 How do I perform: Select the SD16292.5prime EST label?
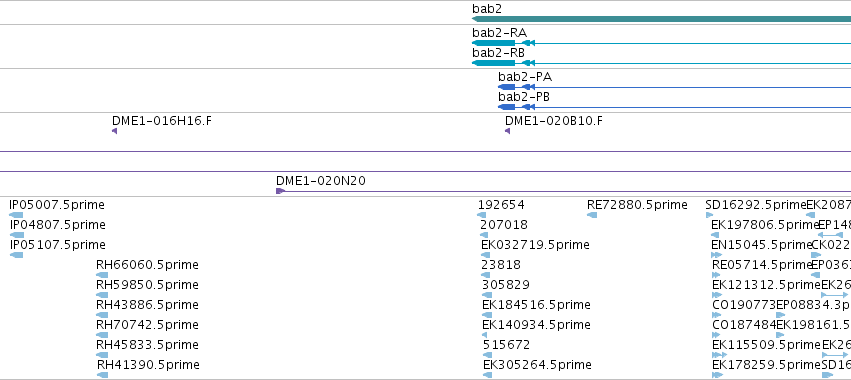(755, 205)
